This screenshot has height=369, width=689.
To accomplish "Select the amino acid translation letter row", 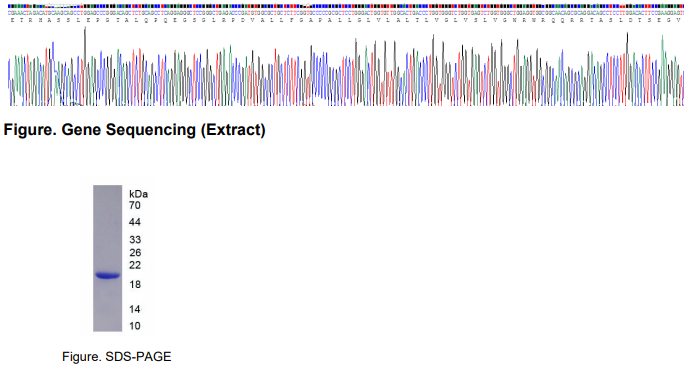I will 346,20.
